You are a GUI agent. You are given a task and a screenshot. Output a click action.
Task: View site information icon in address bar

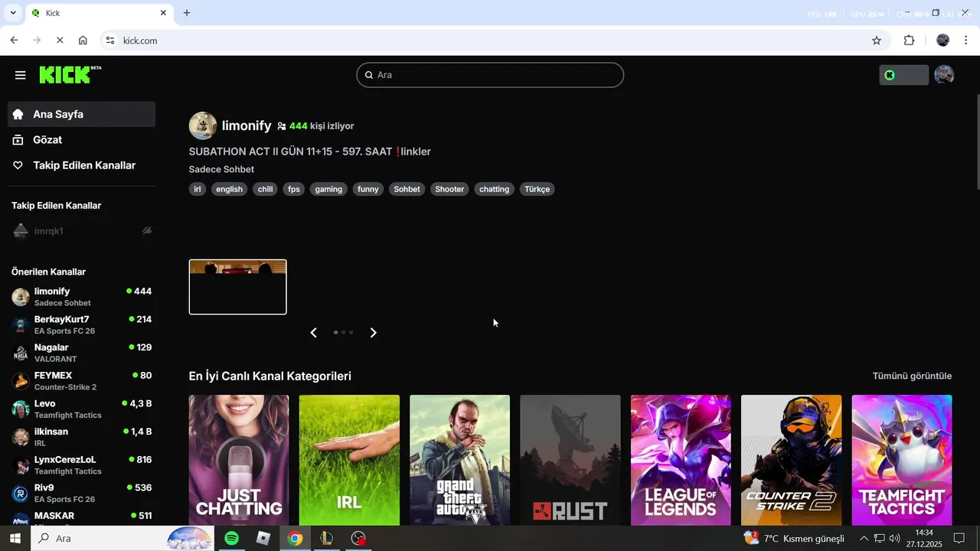point(110,41)
